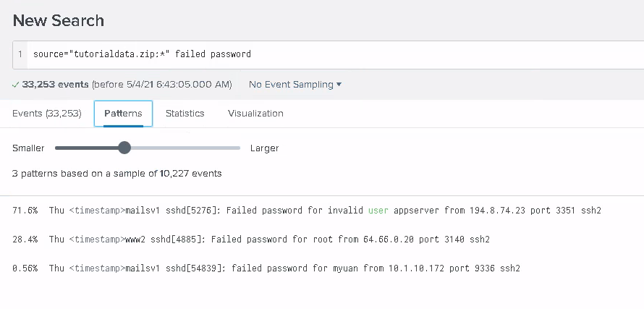Click the green 'user' keyword in first pattern
This screenshot has width=644, height=309.
[378, 211]
